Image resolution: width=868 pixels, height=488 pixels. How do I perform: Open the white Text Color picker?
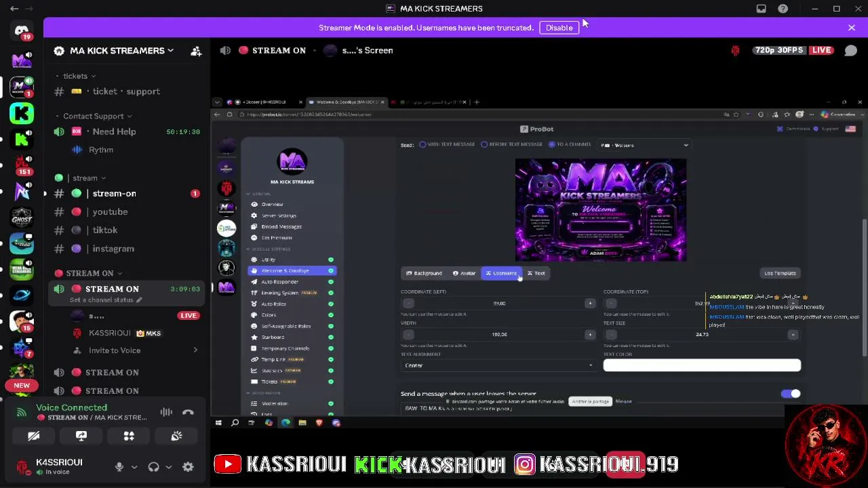pyautogui.click(x=702, y=365)
